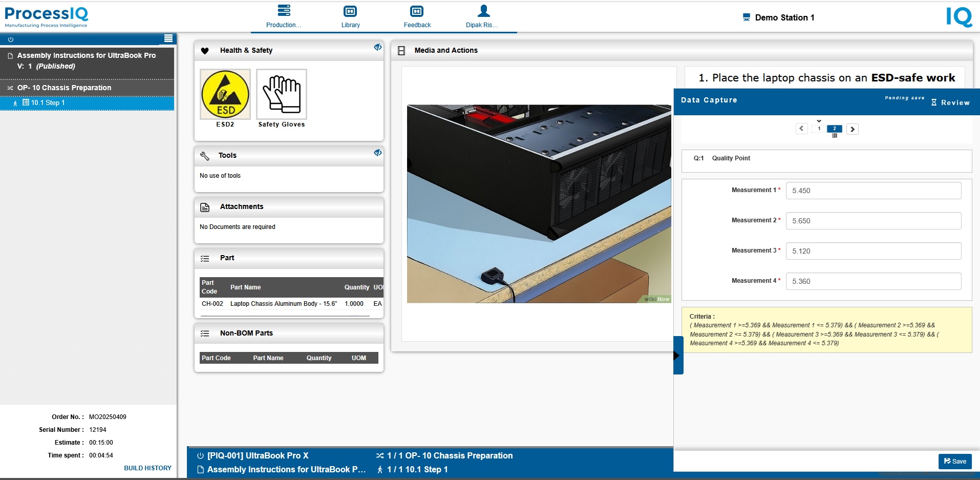Image resolution: width=980 pixels, height=480 pixels.
Task: Click the walking-person icon on 10.1 Step 1
Action: [15, 103]
